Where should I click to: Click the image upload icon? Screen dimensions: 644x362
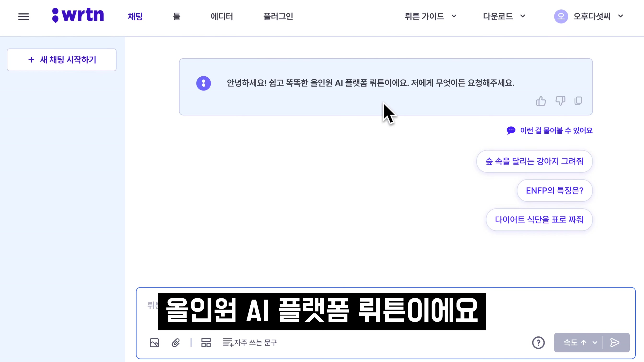(154, 343)
